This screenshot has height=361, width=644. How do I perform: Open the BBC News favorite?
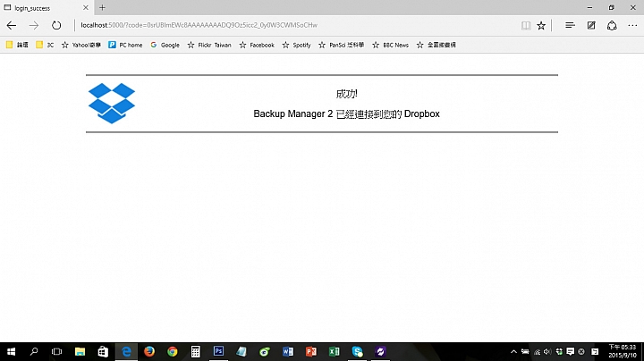coord(390,45)
